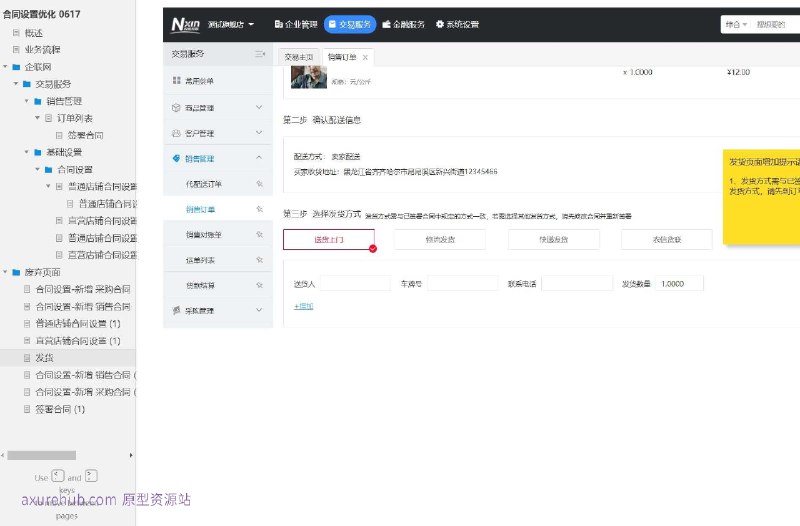The width and height of the screenshot is (800, 526).
Task: Click the icon beside 企业管理 in top bar
Action: click(x=279, y=24)
